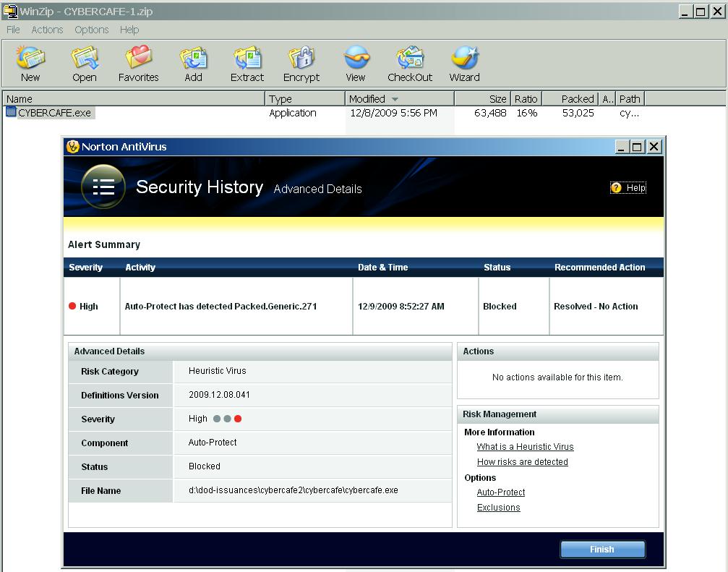The height and width of the screenshot is (572, 728).
Task: Select CYBERCAFE.exe in the file list
Action: click(x=54, y=113)
